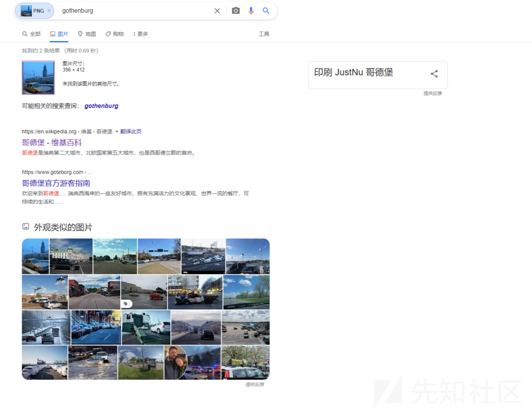Clear the search box with the X icon
This screenshot has height=412, width=532.
coord(217,11)
